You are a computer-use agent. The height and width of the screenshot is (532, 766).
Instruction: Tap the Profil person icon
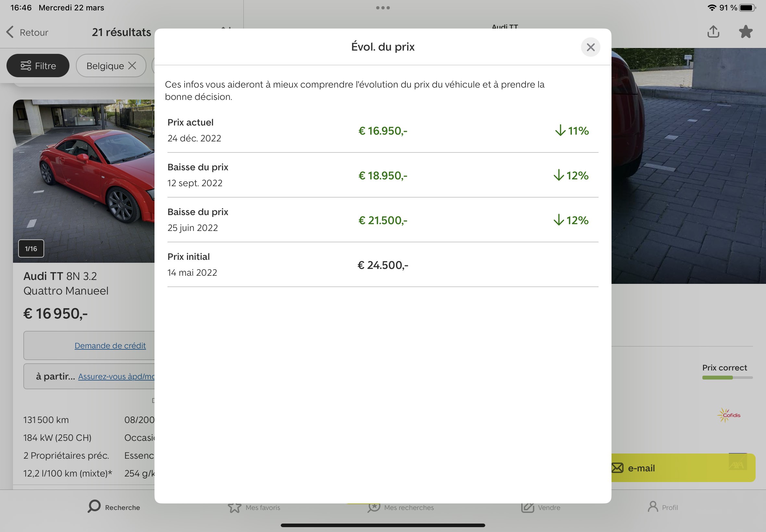653,506
